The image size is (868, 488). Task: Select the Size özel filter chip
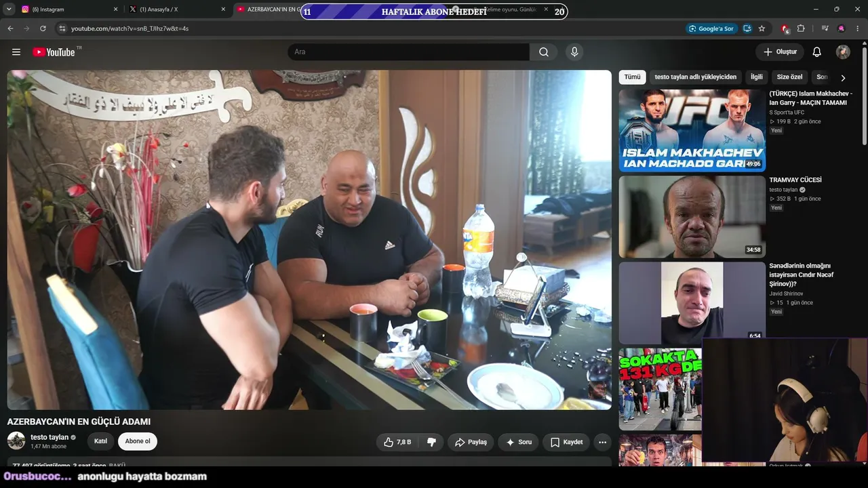pyautogui.click(x=789, y=77)
